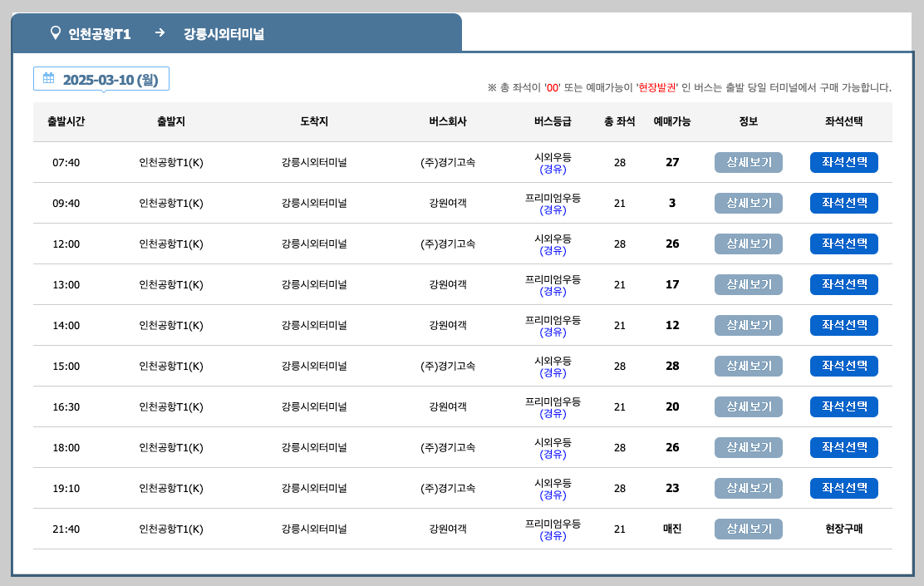This screenshot has height=586, width=924.
Task: Click available seats 3 in the 09:40 row
Action: click(672, 203)
